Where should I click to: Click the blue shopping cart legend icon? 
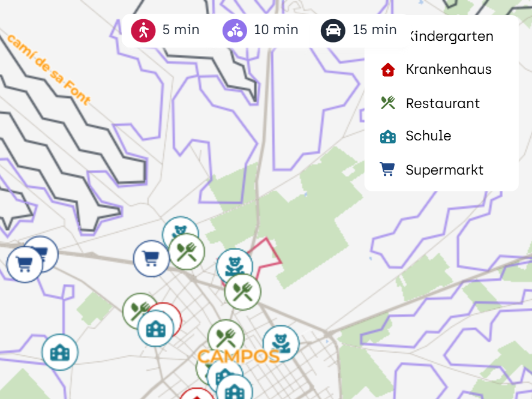(x=387, y=169)
